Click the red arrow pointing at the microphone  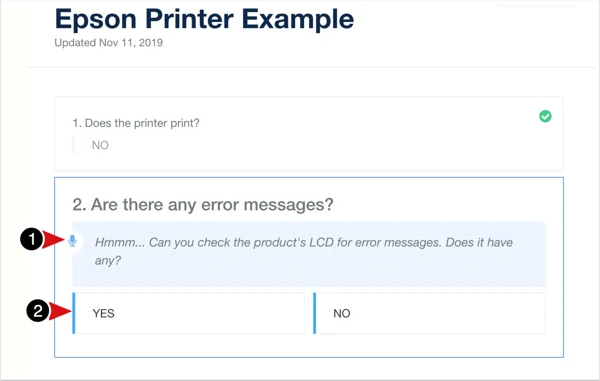[54, 240]
